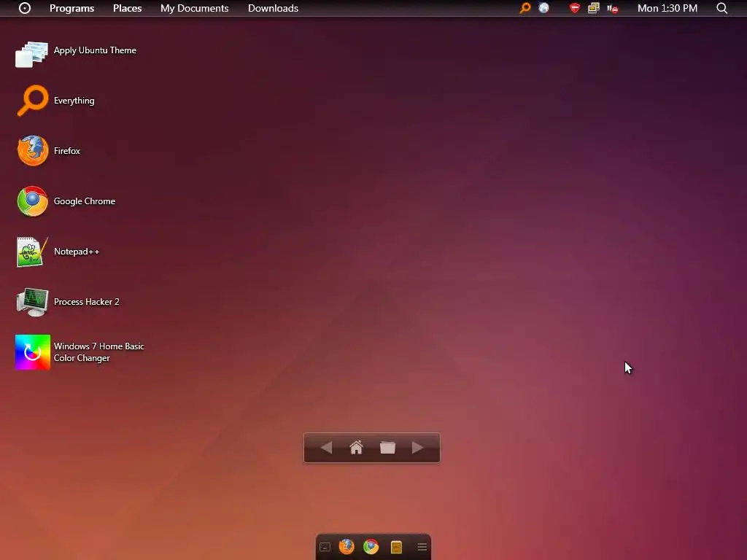The width and height of the screenshot is (747, 560).
Task: Click the Mon 1:30 PM clock
Action: tap(667, 8)
